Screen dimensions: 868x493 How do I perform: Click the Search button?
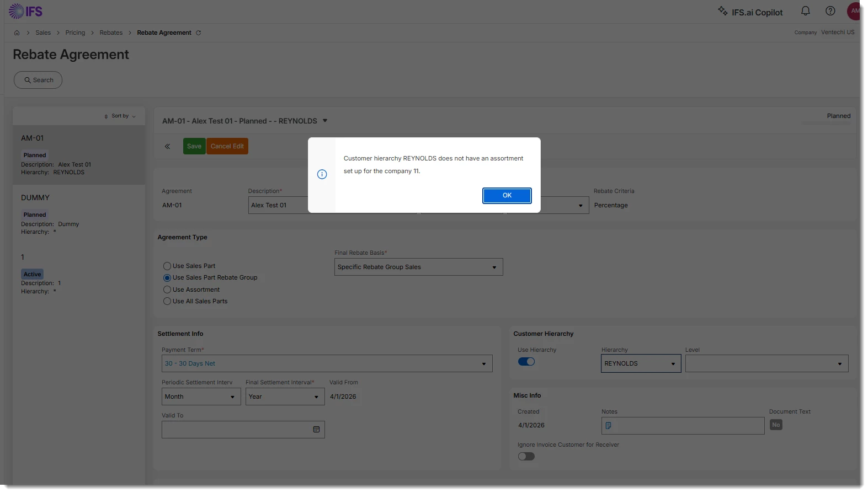(x=38, y=80)
